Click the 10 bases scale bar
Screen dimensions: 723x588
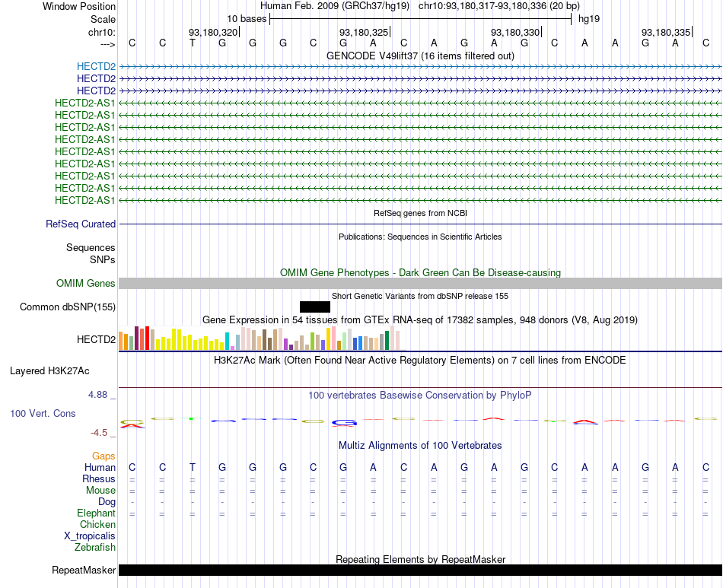click(421, 19)
